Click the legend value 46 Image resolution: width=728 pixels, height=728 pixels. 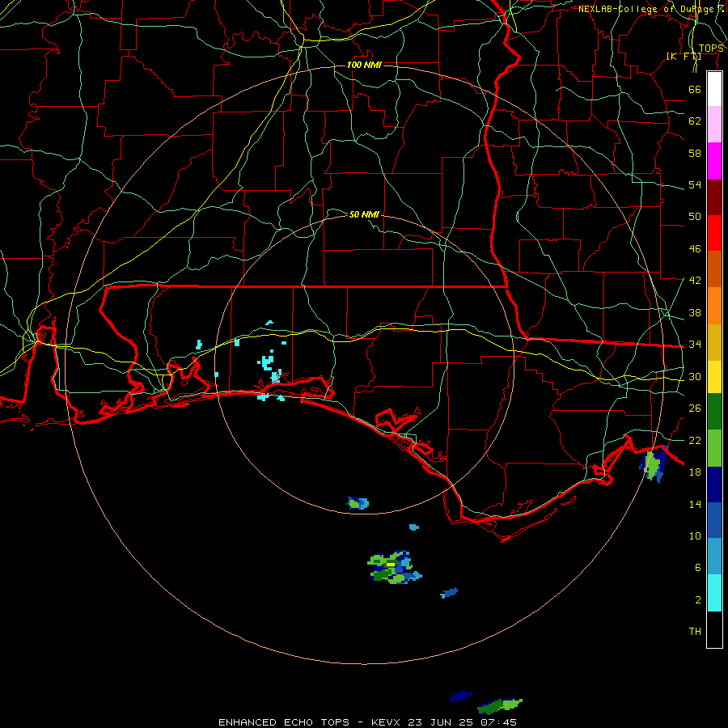(x=695, y=249)
